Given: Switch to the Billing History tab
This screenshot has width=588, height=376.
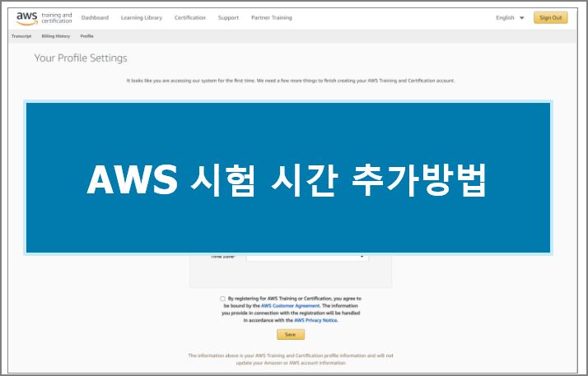Looking at the screenshot, I should [56, 36].
